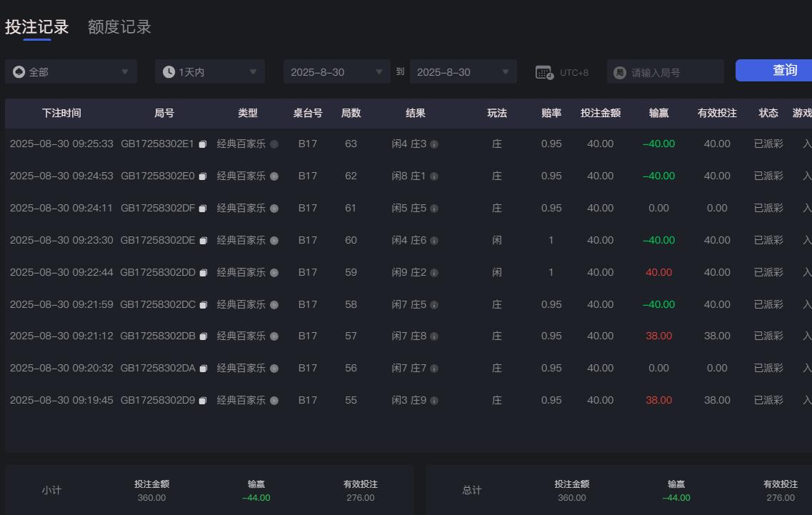Screen dimensions: 812x515
Task: Copy game number GB17258302D9 in last row
Action: pos(203,400)
